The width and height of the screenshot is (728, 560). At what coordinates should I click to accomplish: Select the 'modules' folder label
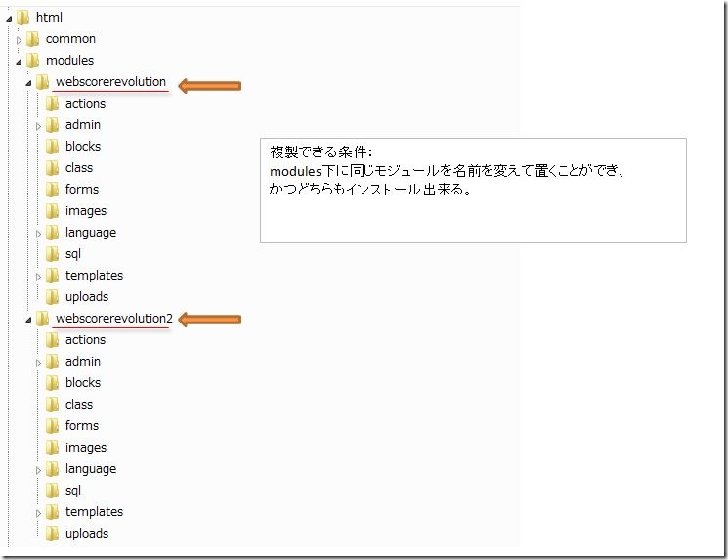pos(69,60)
